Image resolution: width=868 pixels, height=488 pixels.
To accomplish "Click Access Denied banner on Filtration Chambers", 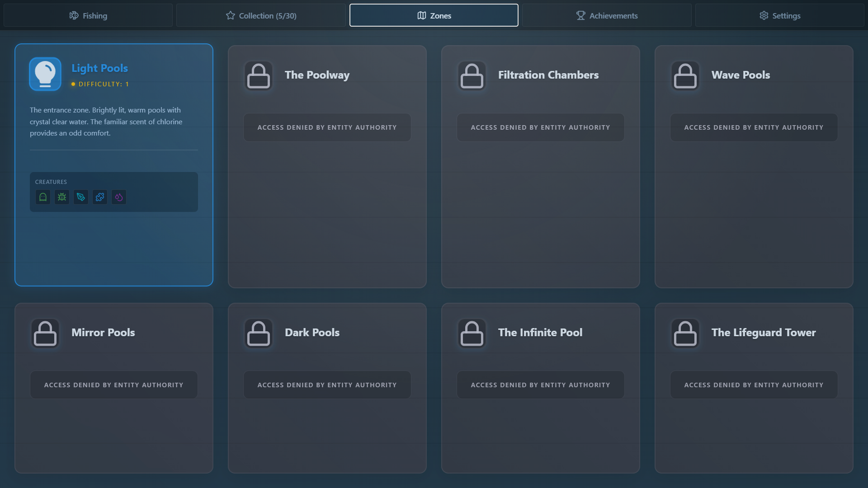I will tap(540, 127).
